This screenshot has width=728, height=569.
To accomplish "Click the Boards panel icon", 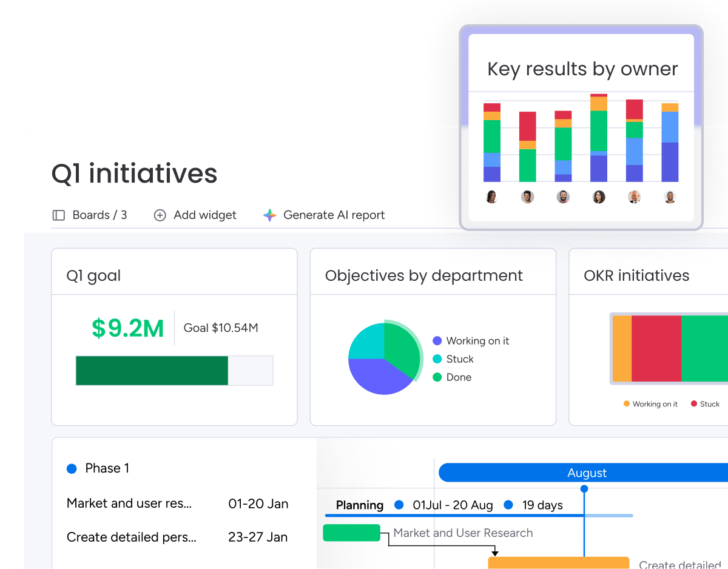I will (58, 215).
